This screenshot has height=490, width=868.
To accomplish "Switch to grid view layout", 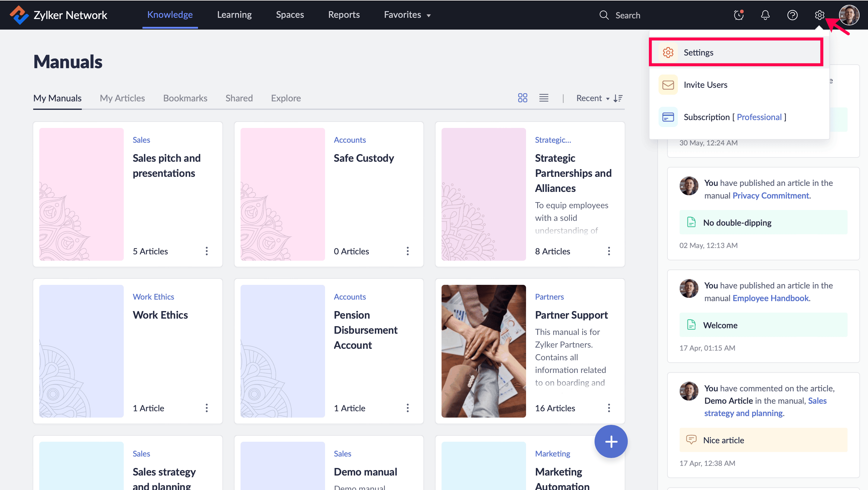I will 522,98.
